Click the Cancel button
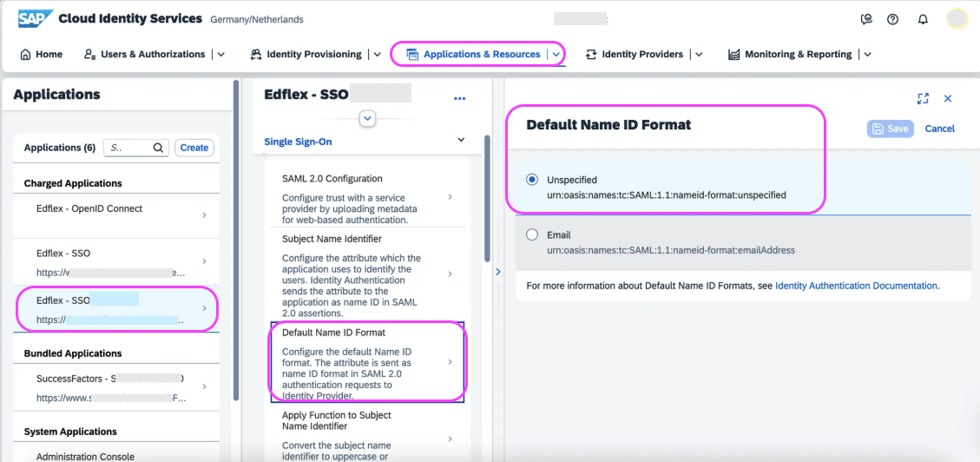980x462 pixels. 939,129
